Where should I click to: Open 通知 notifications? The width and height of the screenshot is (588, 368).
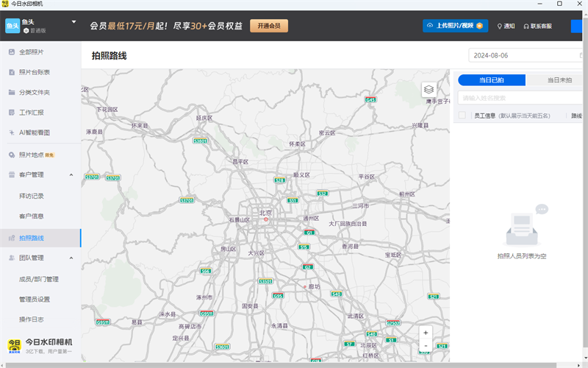(x=506, y=26)
